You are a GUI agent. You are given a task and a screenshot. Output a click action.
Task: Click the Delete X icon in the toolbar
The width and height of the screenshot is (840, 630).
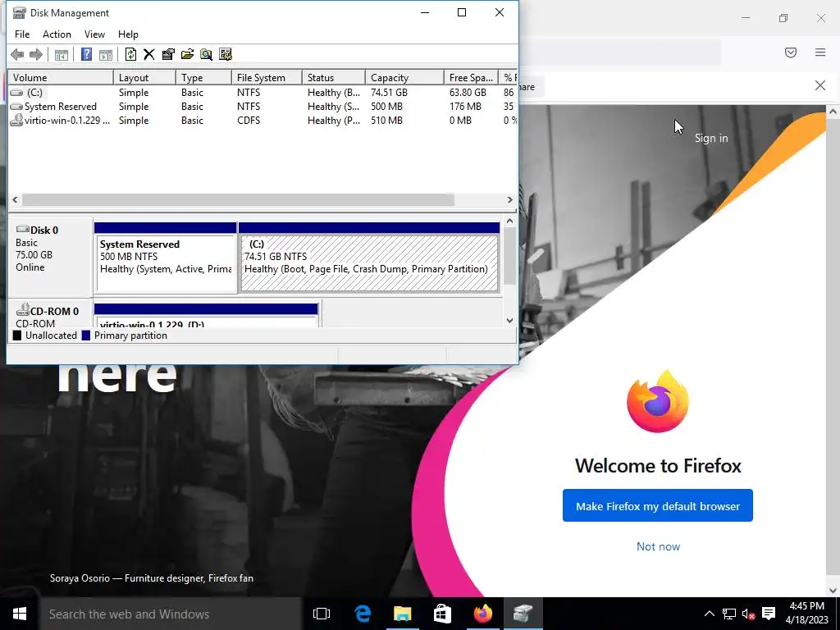click(x=149, y=54)
